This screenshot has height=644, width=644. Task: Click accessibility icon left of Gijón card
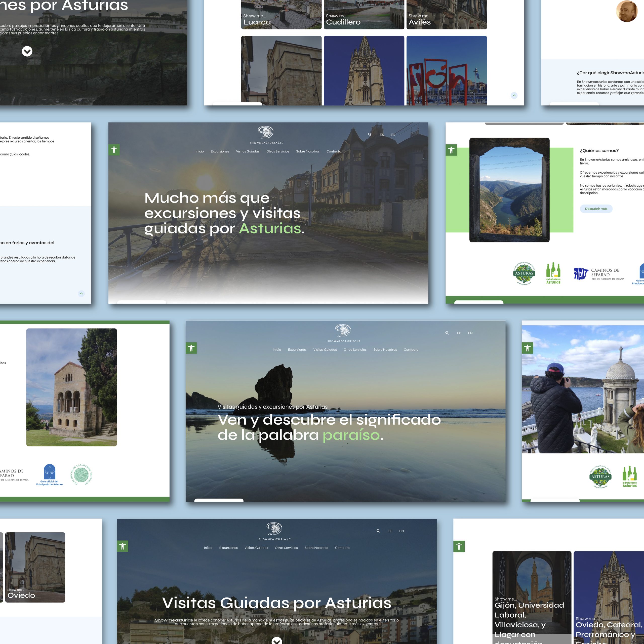[x=459, y=546]
